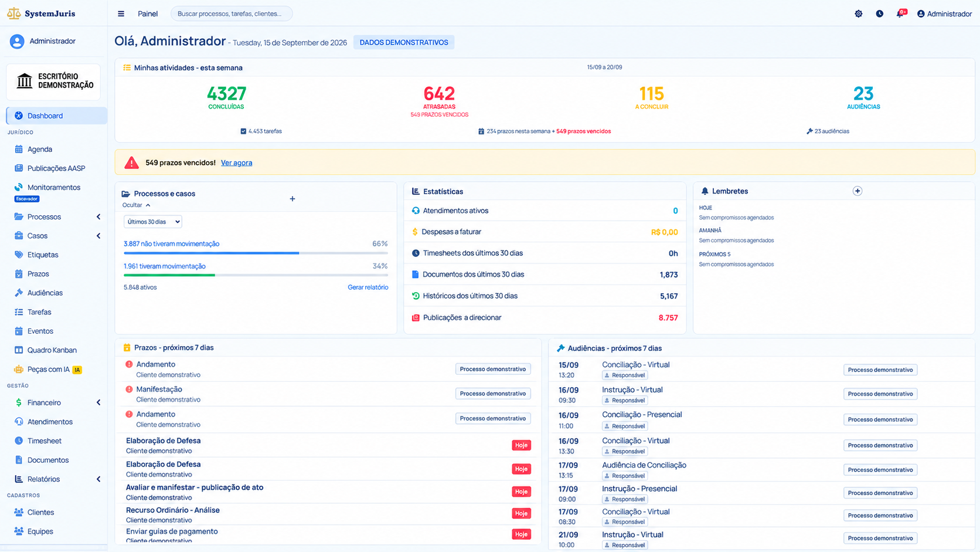Open Recurso Ordinário - Análise deadline
This screenshot has height=552, width=980.
(x=173, y=510)
